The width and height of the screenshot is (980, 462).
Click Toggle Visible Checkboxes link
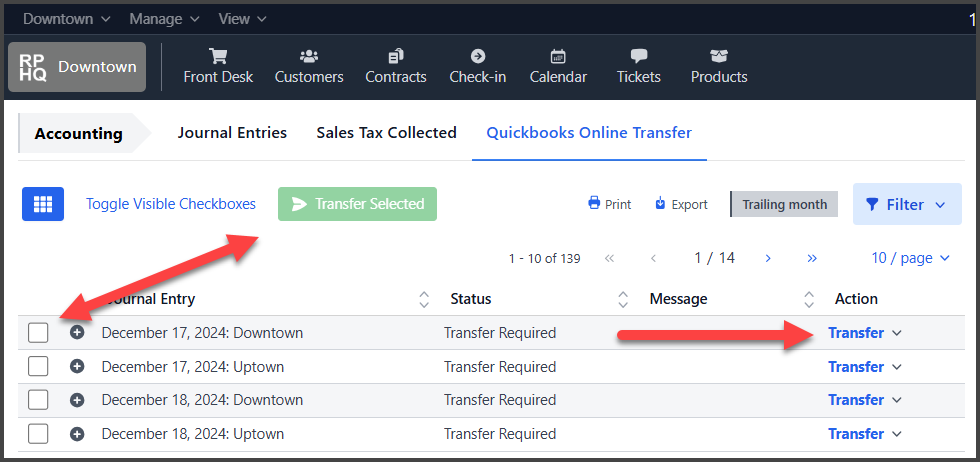point(171,204)
